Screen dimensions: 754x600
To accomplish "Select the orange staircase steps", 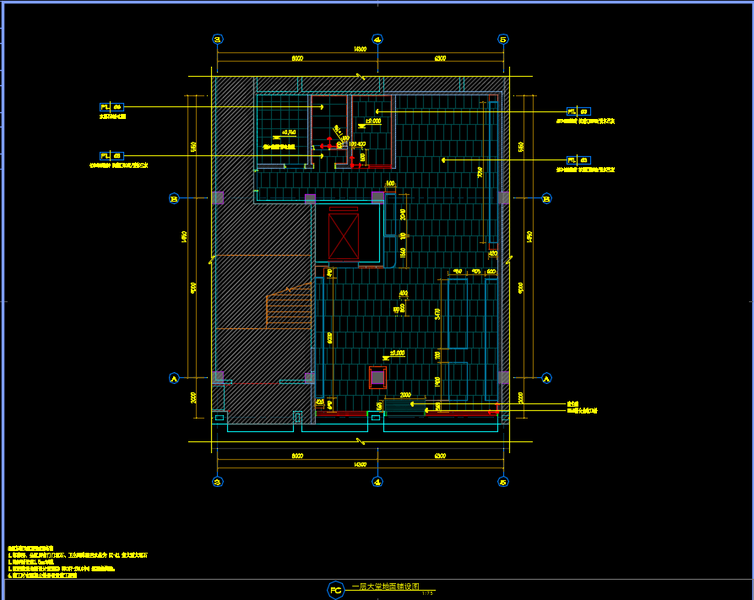I will click(x=289, y=307).
